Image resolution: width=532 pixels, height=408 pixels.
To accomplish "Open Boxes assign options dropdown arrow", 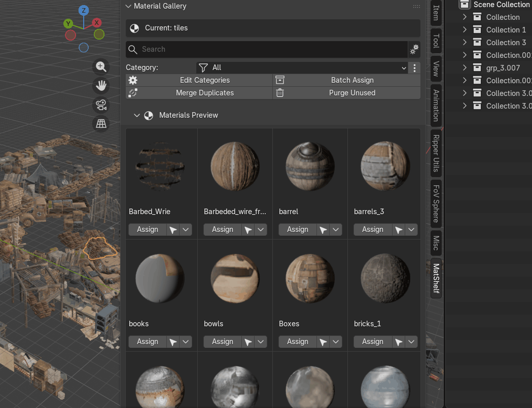I will pyautogui.click(x=336, y=342).
